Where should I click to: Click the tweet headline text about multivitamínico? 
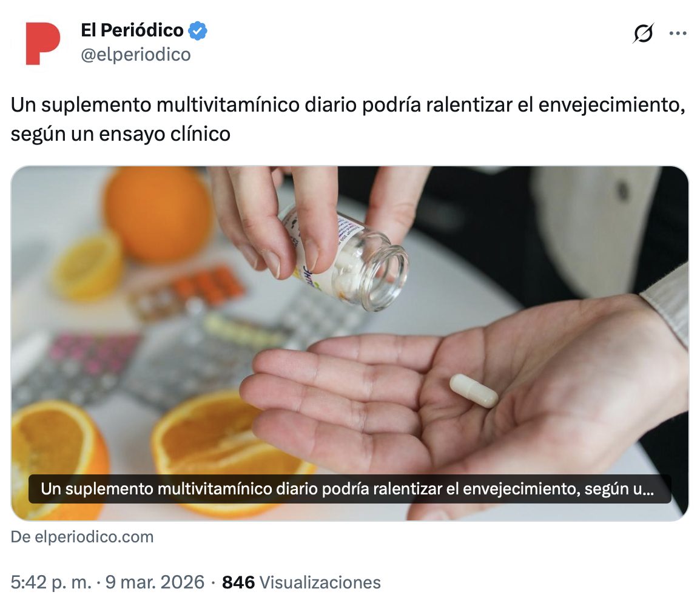point(348,119)
